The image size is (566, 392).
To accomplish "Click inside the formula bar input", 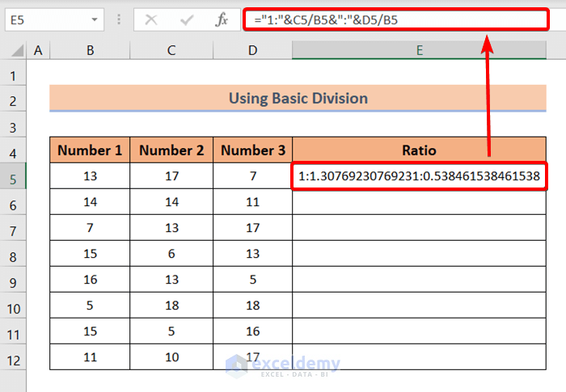I will click(396, 20).
